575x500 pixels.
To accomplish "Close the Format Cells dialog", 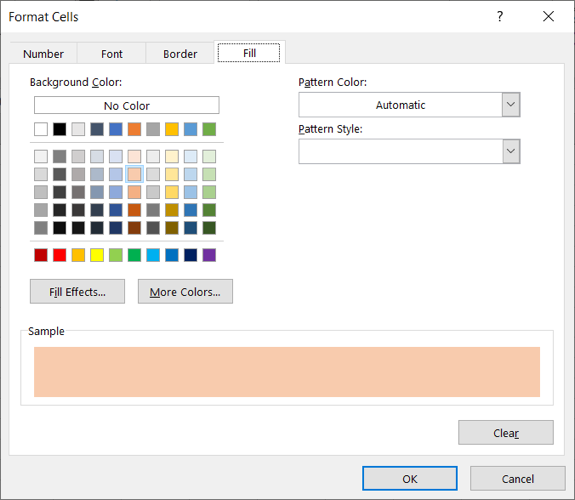I will pos(548,17).
